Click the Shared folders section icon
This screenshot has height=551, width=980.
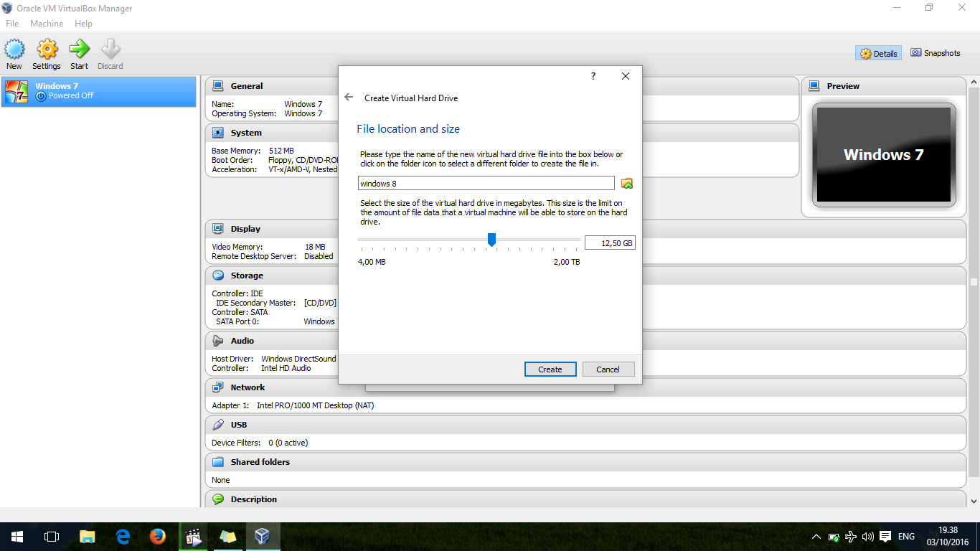point(218,462)
